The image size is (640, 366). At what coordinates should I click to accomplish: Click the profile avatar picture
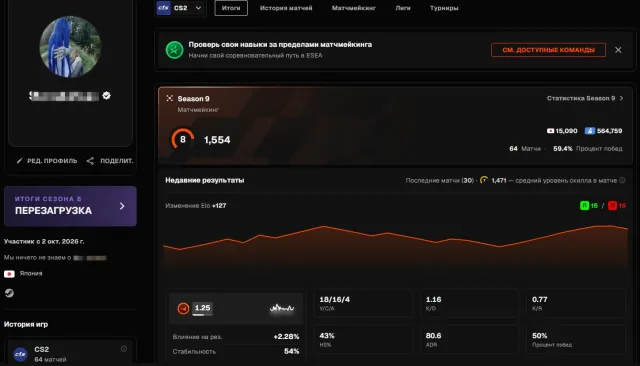point(70,47)
